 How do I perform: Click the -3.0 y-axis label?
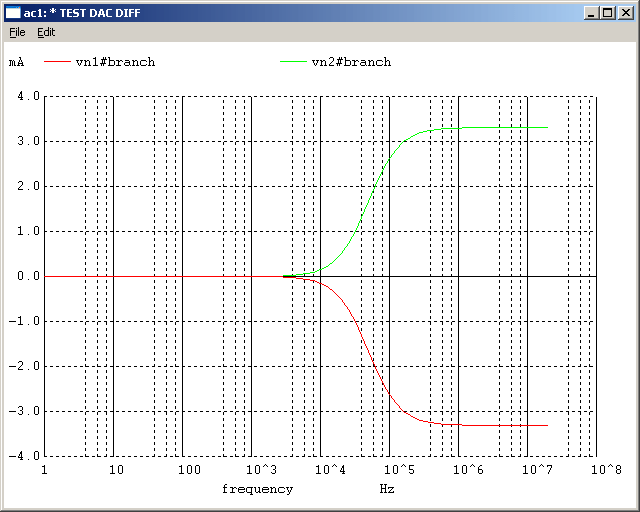click(24, 411)
